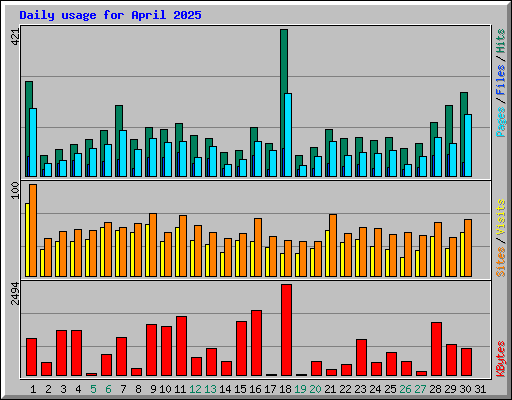Click the orange Visits bar for day 16
This screenshot has width=512, height=400.
pos(258,247)
